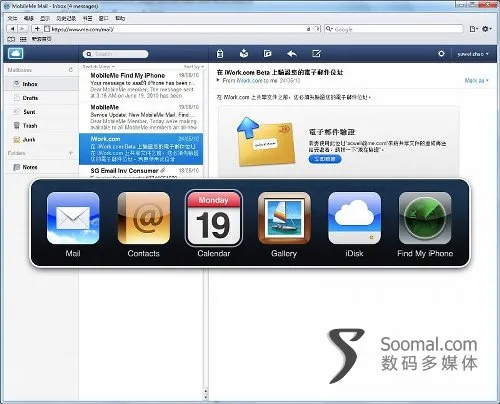Screen dimensions: 500x404
Task: Click the reply arrow toolbar icon
Action: click(x=292, y=53)
